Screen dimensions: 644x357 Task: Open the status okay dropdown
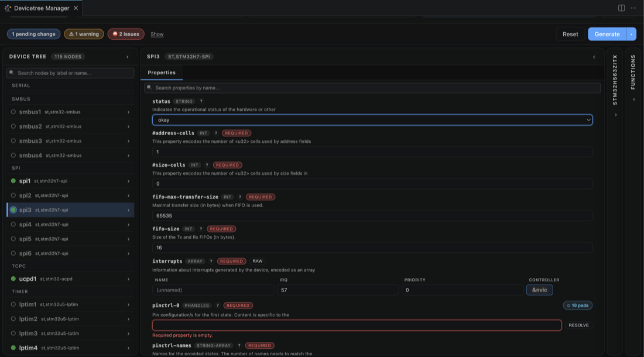(x=372, y=120)
